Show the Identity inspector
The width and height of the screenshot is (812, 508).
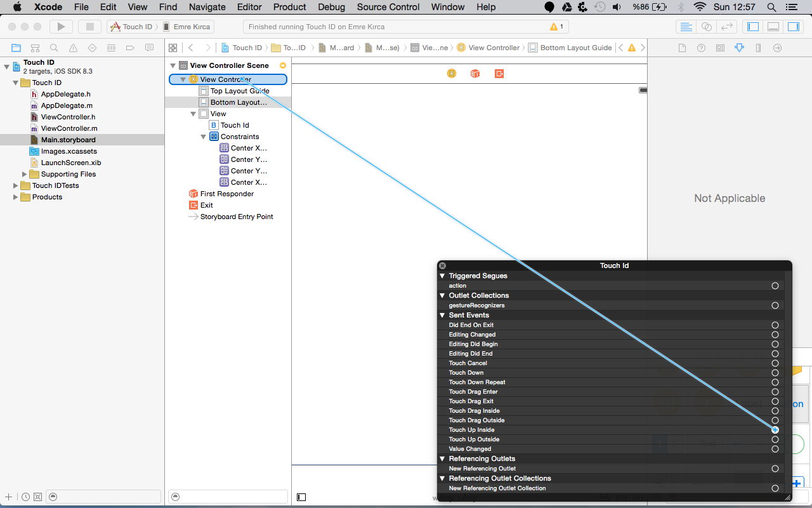coord(720,48)
